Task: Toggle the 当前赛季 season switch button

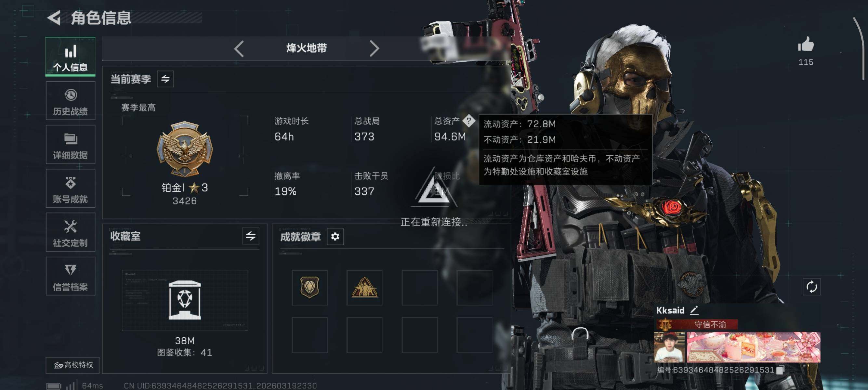Action: [165, 79]
